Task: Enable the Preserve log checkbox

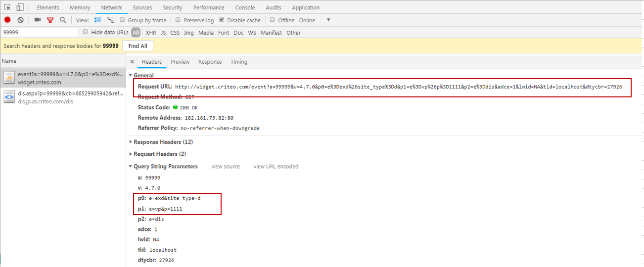Action: click(x=178, y=20)
